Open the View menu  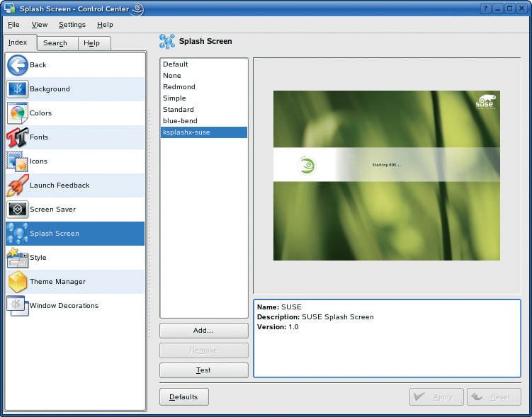(x=40, y=25)
